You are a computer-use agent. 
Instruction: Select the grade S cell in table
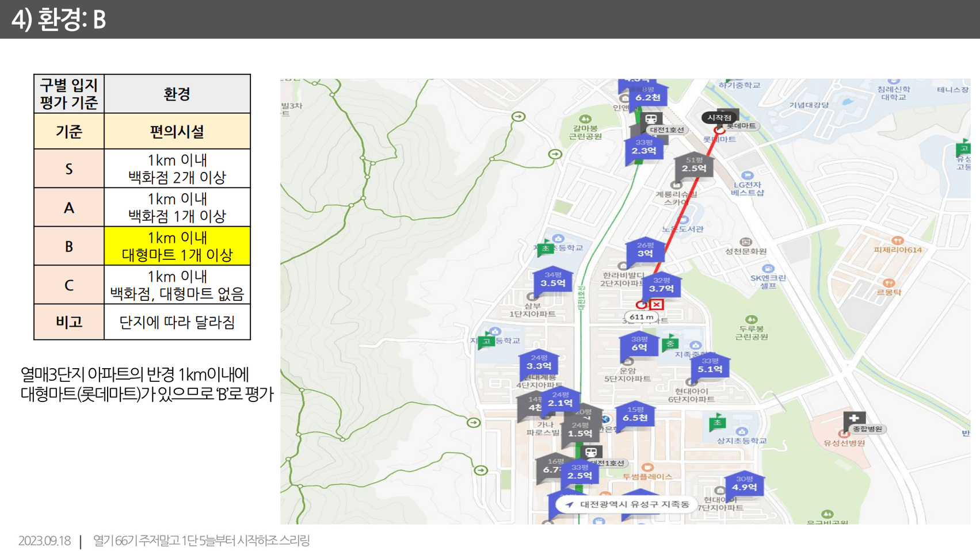coord(69,169)
